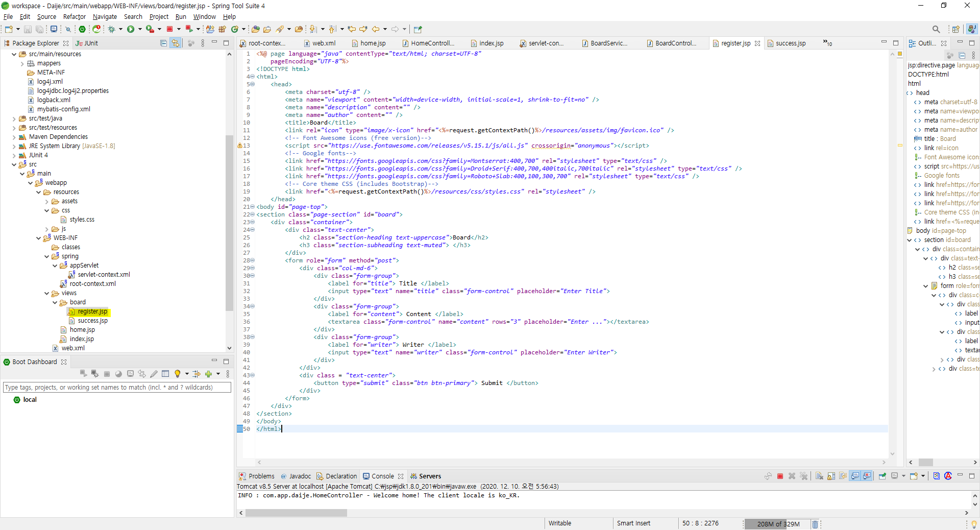Click the Back navigation arrow in toolbar

coord(376,29)
